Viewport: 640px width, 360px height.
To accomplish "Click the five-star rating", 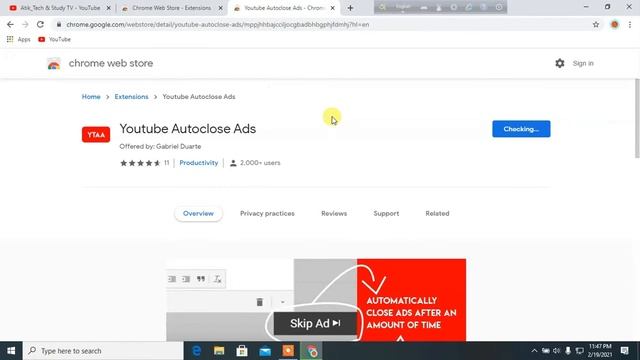I will 140,163.
